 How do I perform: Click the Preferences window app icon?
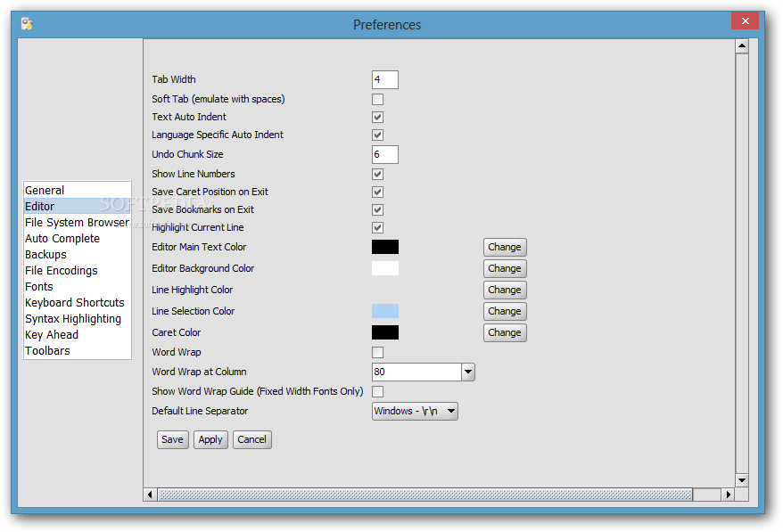tap(27, 23)
